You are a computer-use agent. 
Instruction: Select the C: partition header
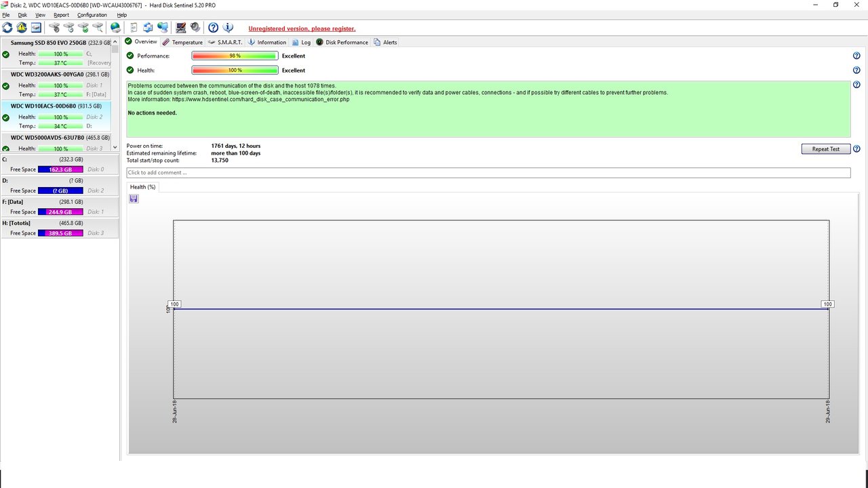coord(60,159)
